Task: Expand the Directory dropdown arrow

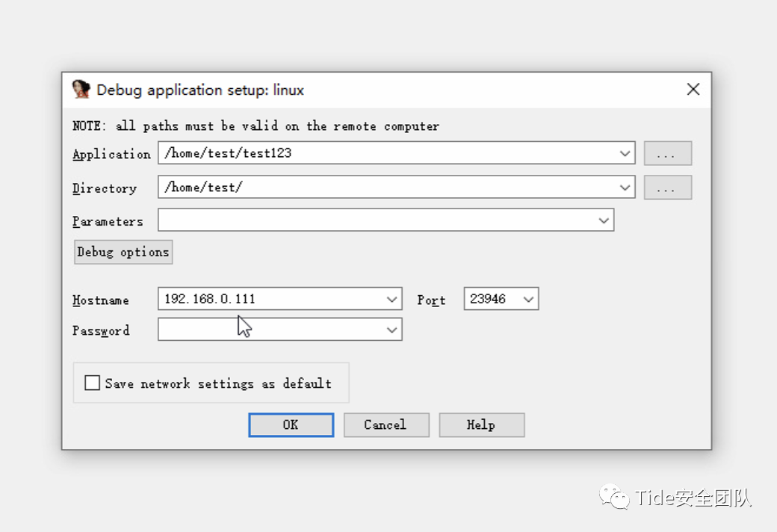Action: point(625,188)
